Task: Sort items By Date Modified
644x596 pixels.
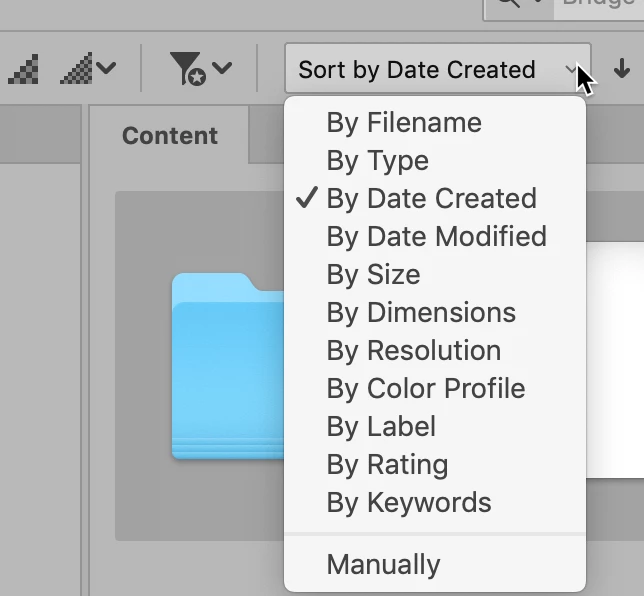Action: [436, 237]
